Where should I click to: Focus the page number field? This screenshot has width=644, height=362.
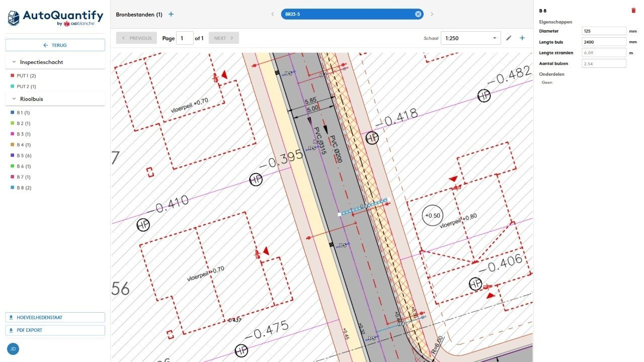pyautogui.click(x=185, y=38)
